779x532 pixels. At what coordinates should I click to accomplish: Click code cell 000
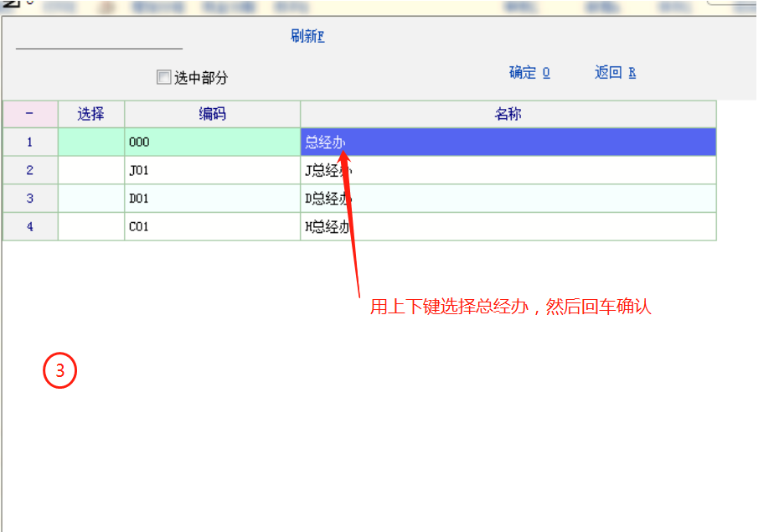pyautogui.click(x=212, y=142)
